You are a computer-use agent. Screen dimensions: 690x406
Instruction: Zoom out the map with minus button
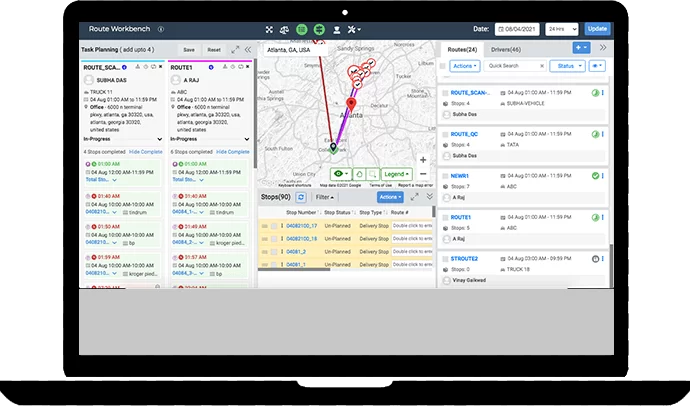[423, 174]
